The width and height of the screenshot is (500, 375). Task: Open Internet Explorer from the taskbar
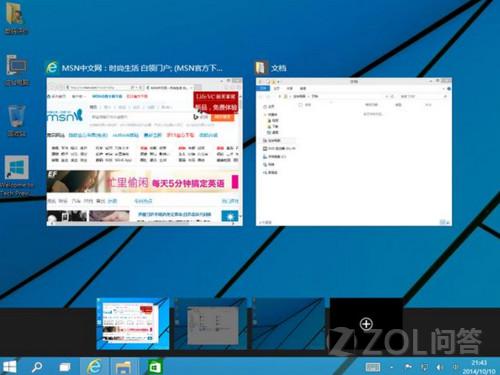click(94, 367)
